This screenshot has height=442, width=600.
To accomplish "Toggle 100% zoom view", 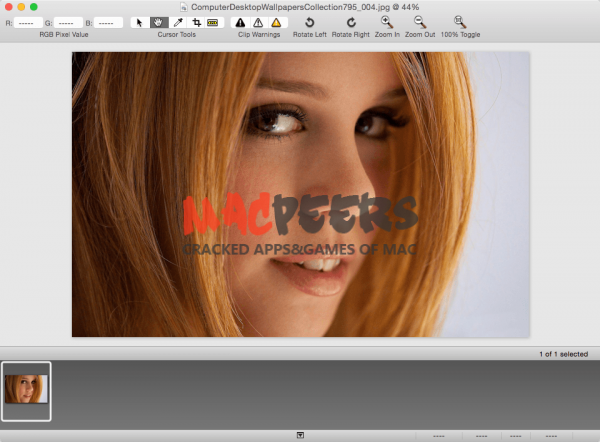I will click(459, 22).
